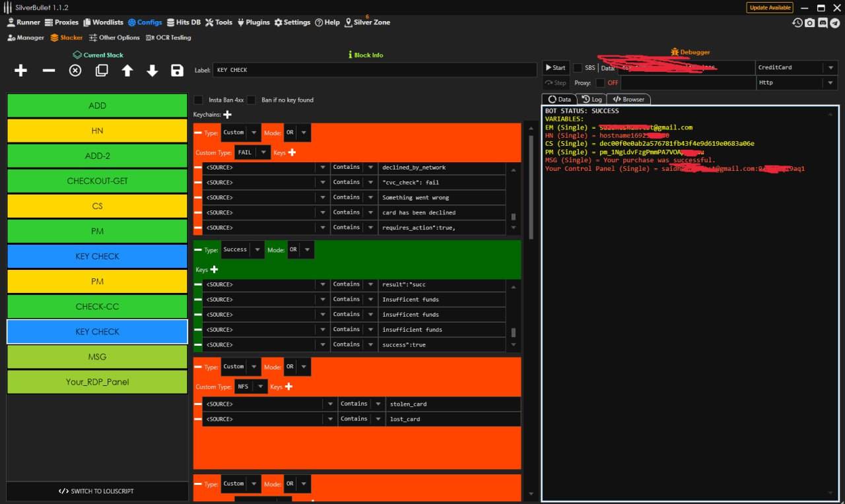Remove the selected block with minus icon

49,71
